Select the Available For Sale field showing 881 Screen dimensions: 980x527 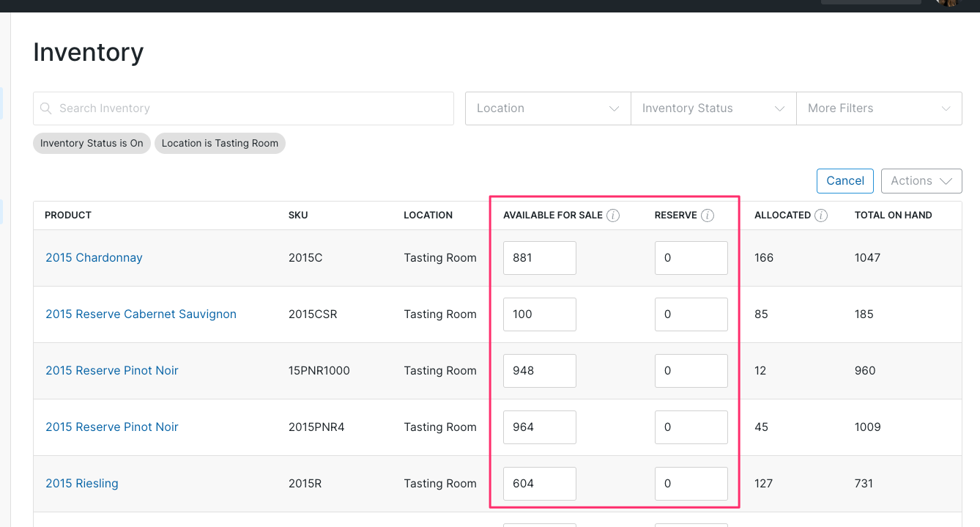click(539, 257)
